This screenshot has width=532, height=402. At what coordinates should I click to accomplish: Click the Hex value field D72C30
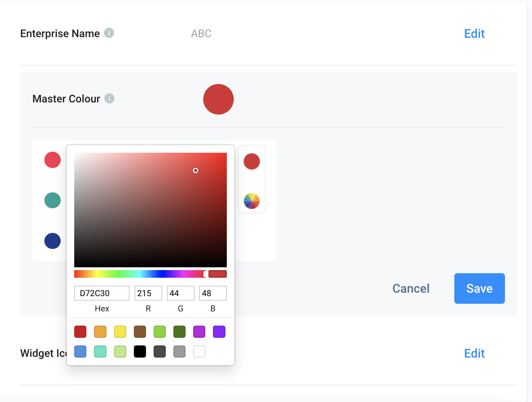(x=102, y=293)
